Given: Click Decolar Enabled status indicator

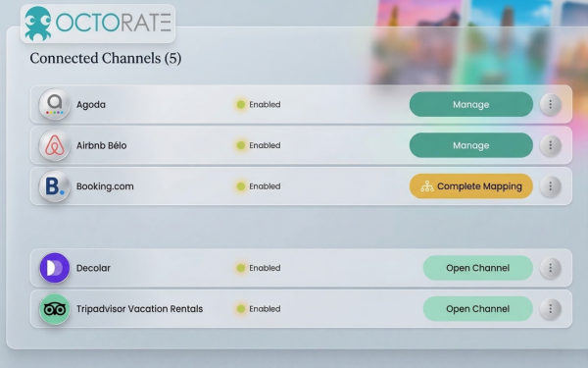Looking at the screenshot, I should [x=259, y=268].
